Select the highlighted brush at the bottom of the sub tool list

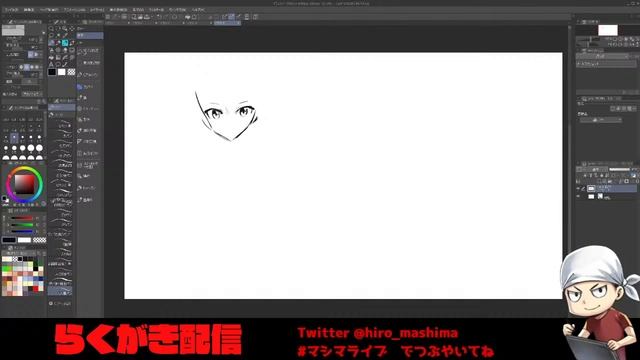(60, 291)
